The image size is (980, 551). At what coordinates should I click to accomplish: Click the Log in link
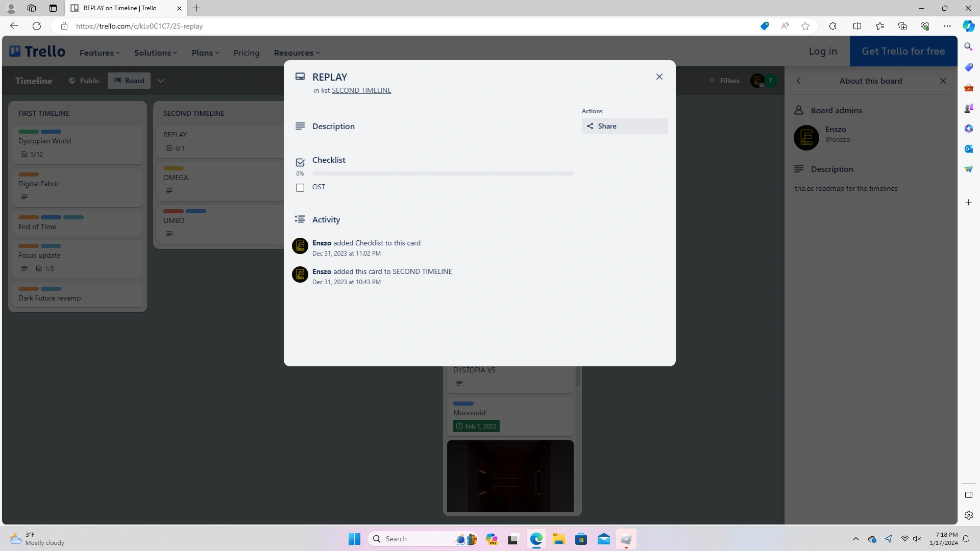click(x=822, y=51)
